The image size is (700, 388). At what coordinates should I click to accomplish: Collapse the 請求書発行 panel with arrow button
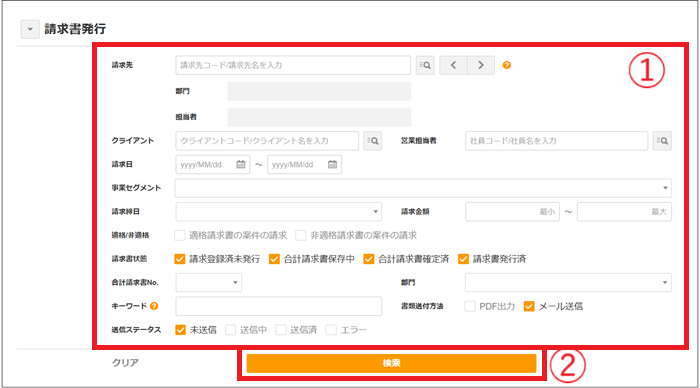(x=30, y=29)
